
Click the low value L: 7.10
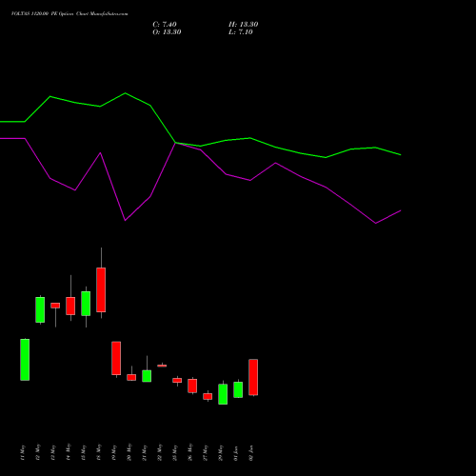click(x=241, y=32)
